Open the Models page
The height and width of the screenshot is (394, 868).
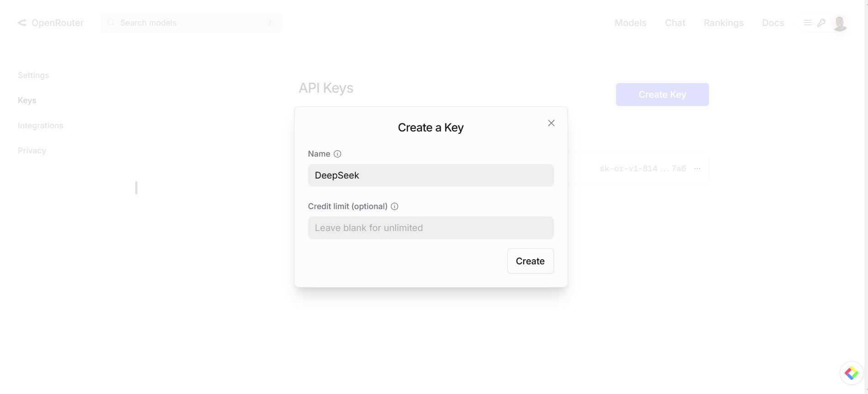630,23
